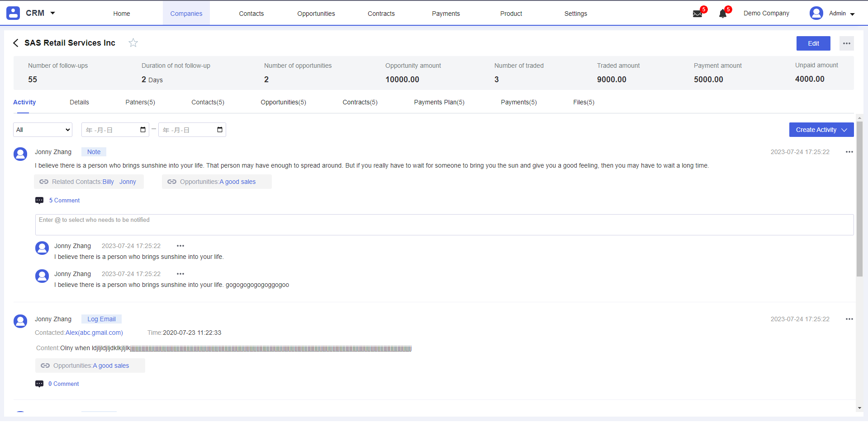Go to Contacts in top navigation
The height and width of the screenshot is (422, 868).
click(x=251, y=14)
